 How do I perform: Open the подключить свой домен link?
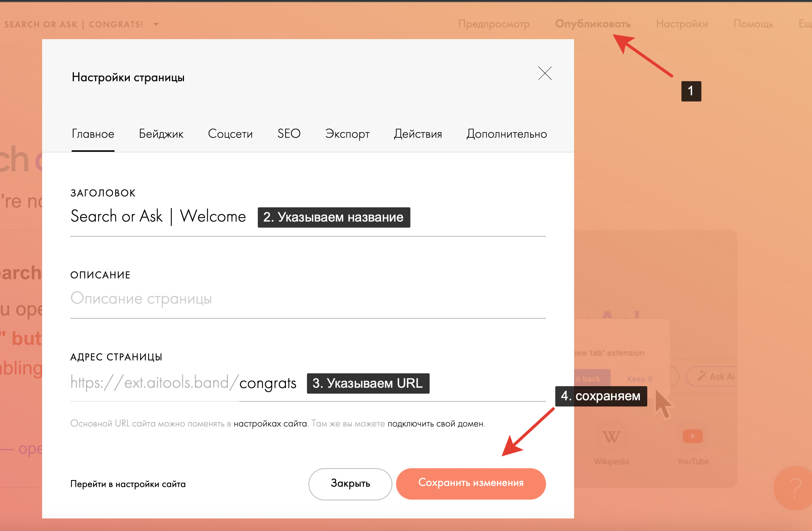pyautogui.click(x=435, y=424)
